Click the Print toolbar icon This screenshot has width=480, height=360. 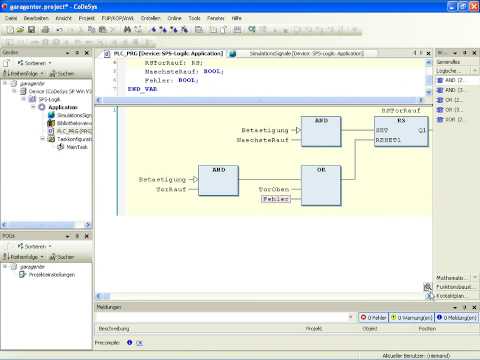45,30
